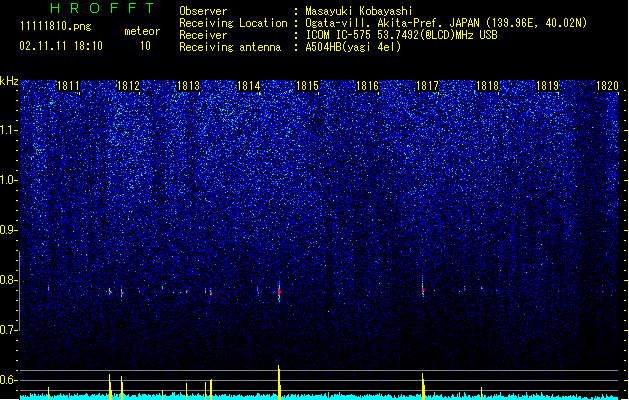Click the 1.1 kHz axis label

coord(8,130)
